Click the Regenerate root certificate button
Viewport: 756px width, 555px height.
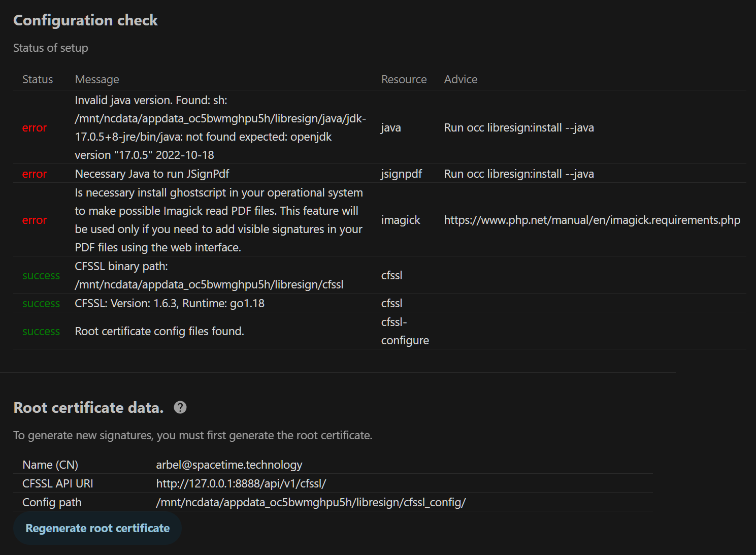(x=97, y=528)
